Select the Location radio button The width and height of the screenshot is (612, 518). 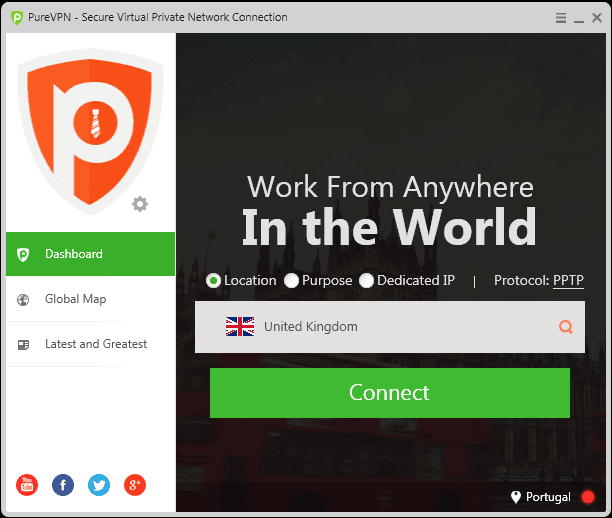[213, 280]
